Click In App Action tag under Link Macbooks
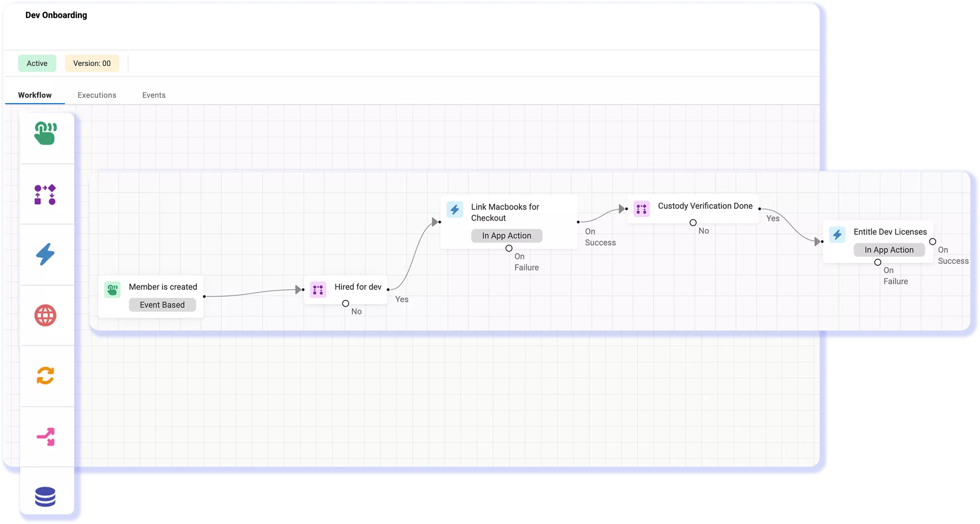 (507, 235)
